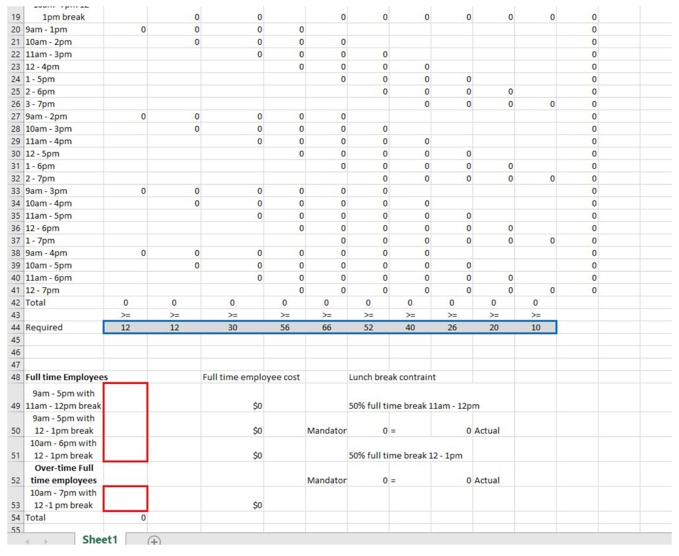This screenshot has height=556, width=679.
Task: Click the 'Required' label in row 44
Action: (44, 327)
